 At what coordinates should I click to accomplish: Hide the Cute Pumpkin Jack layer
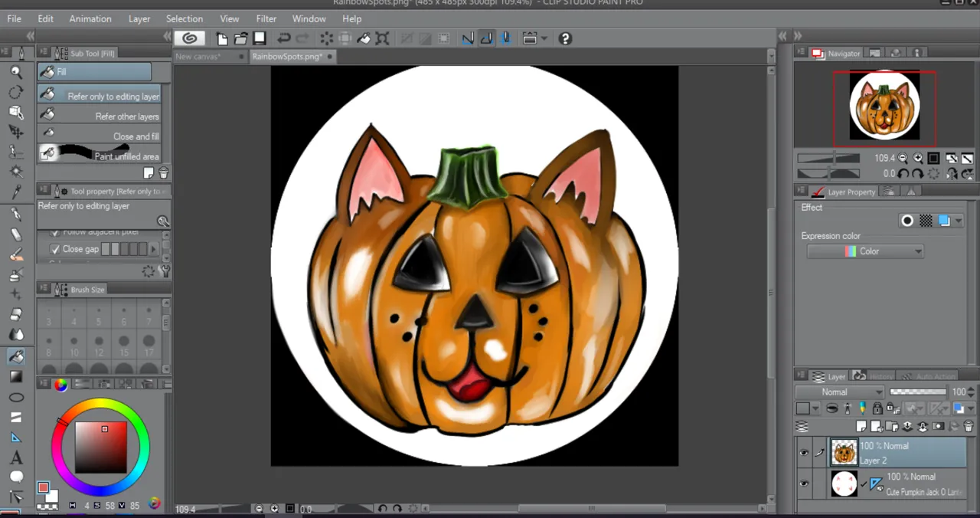tap(803, 484)
